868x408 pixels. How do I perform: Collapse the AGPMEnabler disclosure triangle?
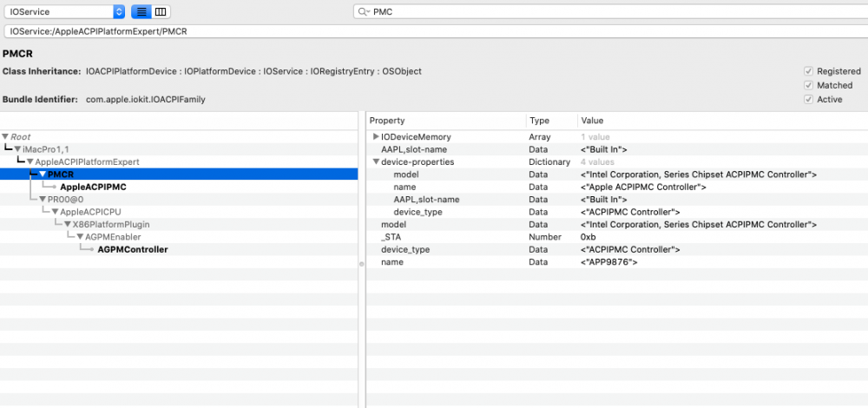[x=80, y=237]
